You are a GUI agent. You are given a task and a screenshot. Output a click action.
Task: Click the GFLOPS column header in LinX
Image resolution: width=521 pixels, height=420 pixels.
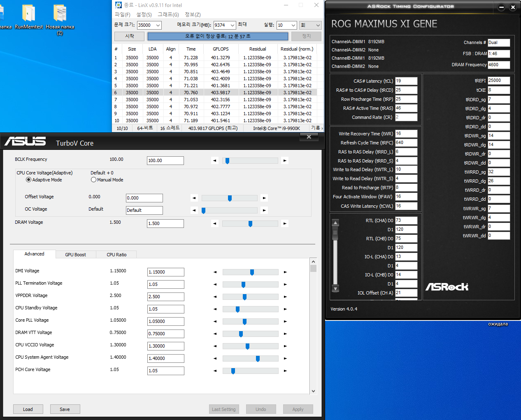tap(221, 49)
